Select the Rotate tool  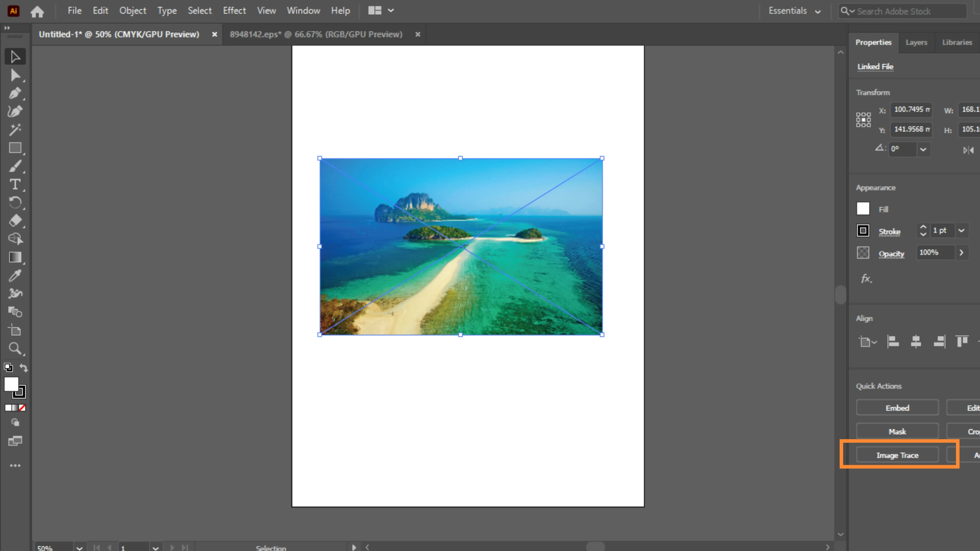pyautogui.click(x=15, y=202)
